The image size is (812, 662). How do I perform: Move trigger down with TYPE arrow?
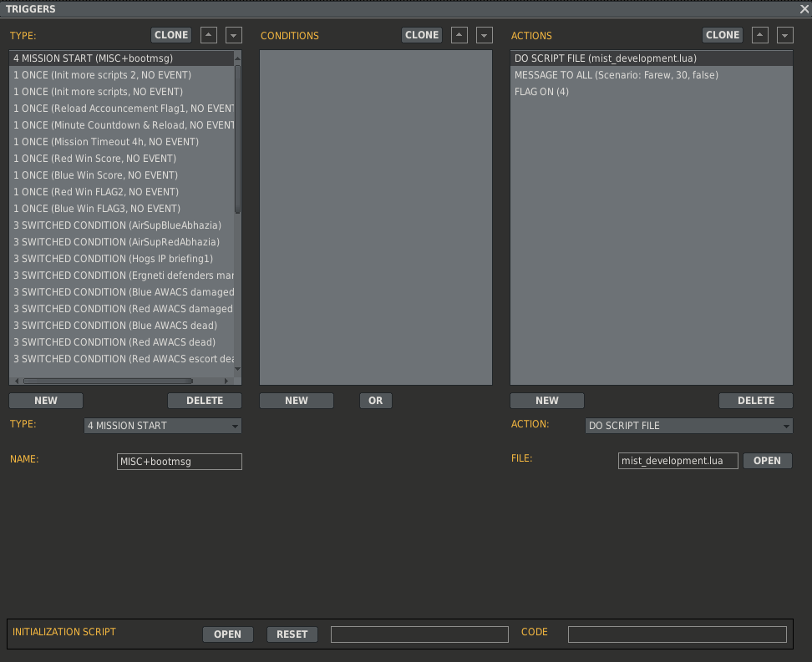234,35
